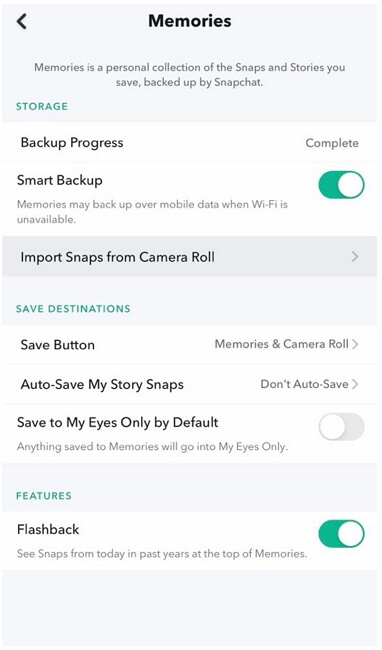Select the Don't Auto-Save value
The width and height of the screenshot is (382, 650).
coord(304,384)
